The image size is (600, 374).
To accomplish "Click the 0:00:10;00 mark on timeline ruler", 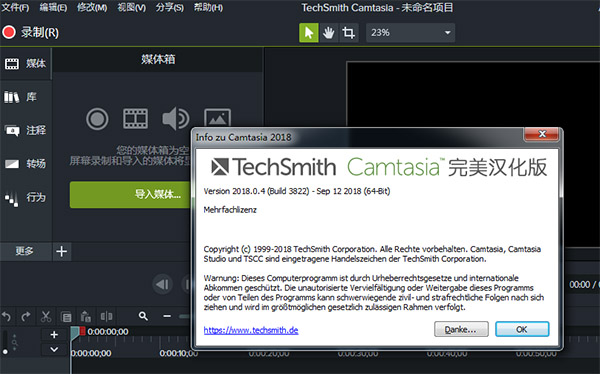I will point(179,353).
